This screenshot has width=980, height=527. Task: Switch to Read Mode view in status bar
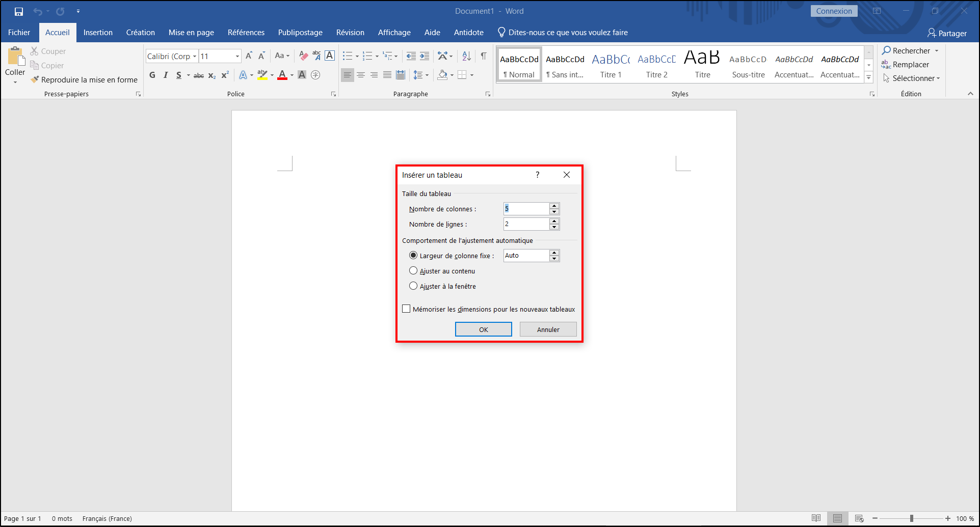(x=816, y=518)
